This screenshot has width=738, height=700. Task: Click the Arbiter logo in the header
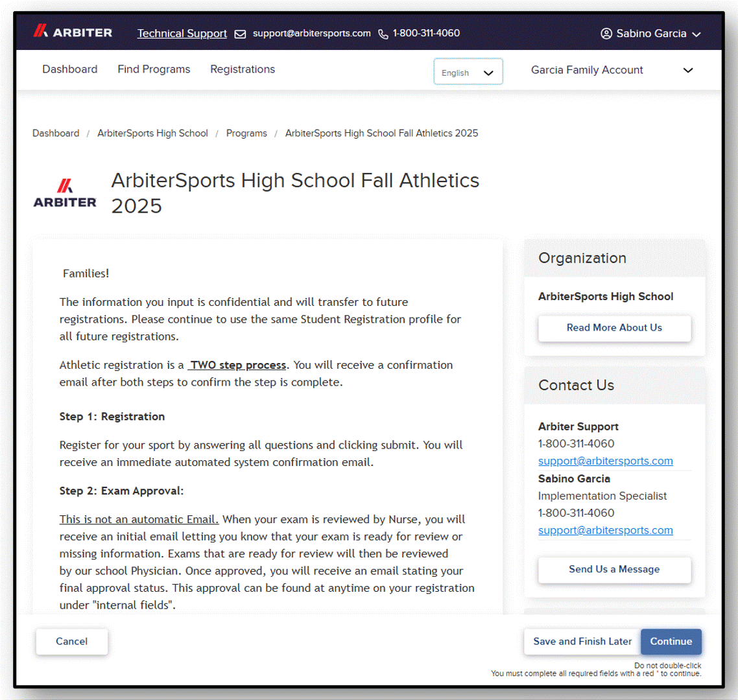[73, 32]
